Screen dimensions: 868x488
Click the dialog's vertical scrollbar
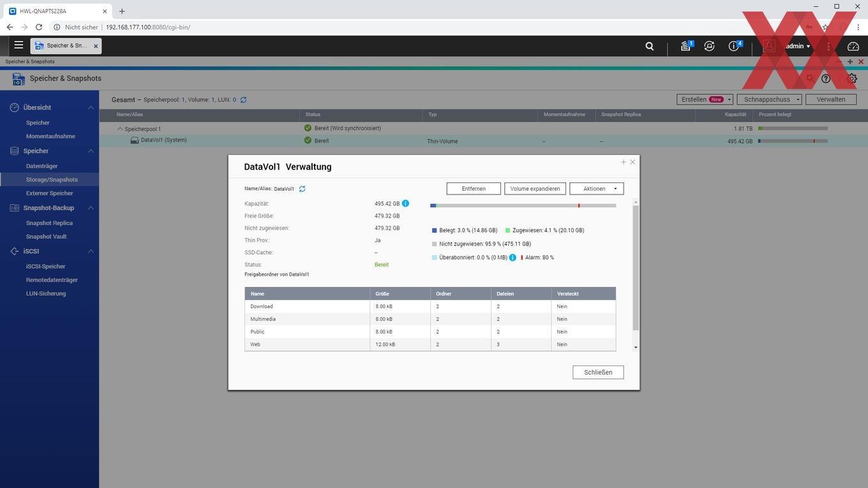[x=635, y=267]
